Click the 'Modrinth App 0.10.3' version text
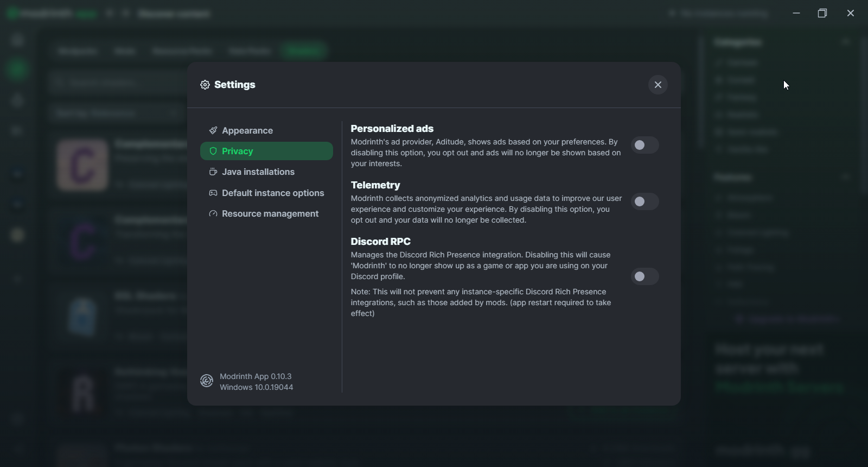Screen dimensions: 868x467 pos(256,376)
